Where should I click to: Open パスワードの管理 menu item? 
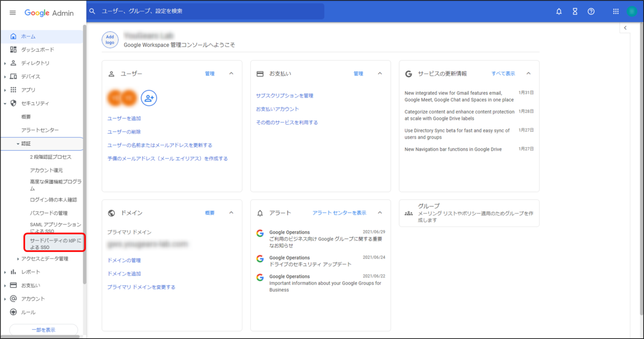49,213
